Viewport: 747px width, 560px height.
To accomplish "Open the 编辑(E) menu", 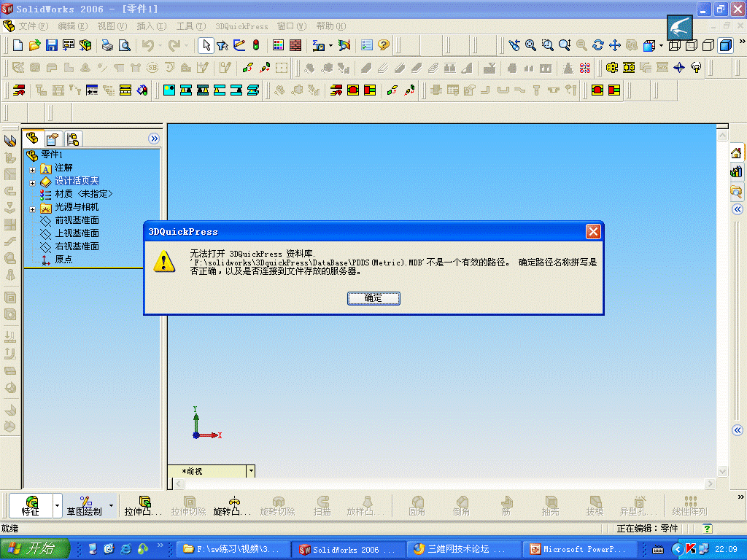I will (x=72, y=26).
